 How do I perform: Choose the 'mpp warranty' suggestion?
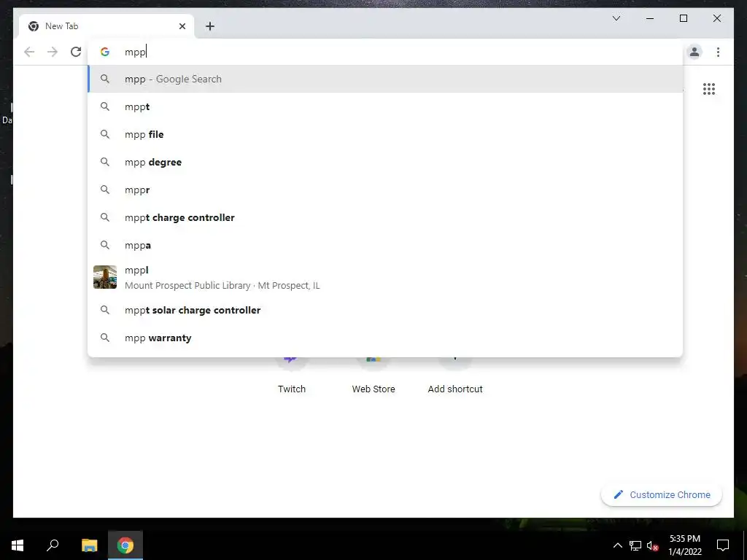pyautogui.click(x=385, y=338)
